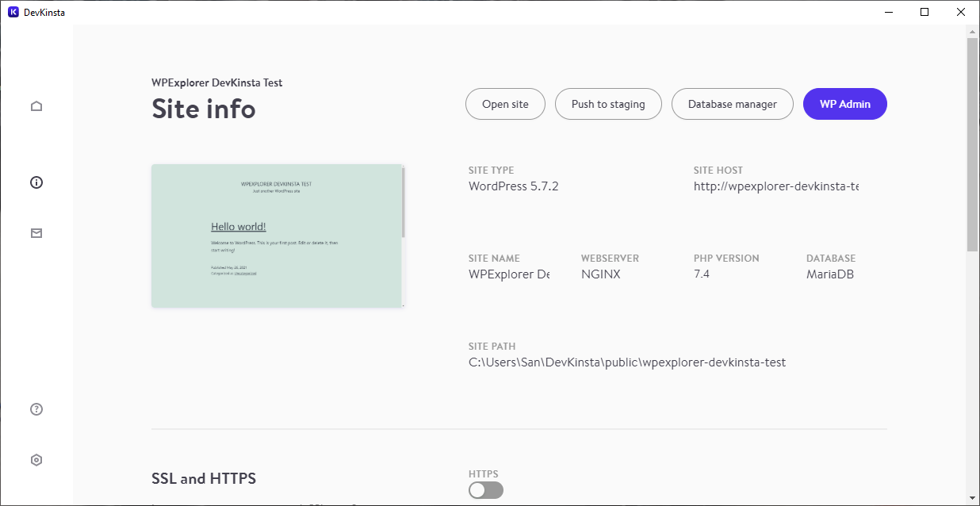Image resolution: width=980 pixels, height=506 pixels.
Task: Select the site info icon in sidebar
Action: click(36, 182)
